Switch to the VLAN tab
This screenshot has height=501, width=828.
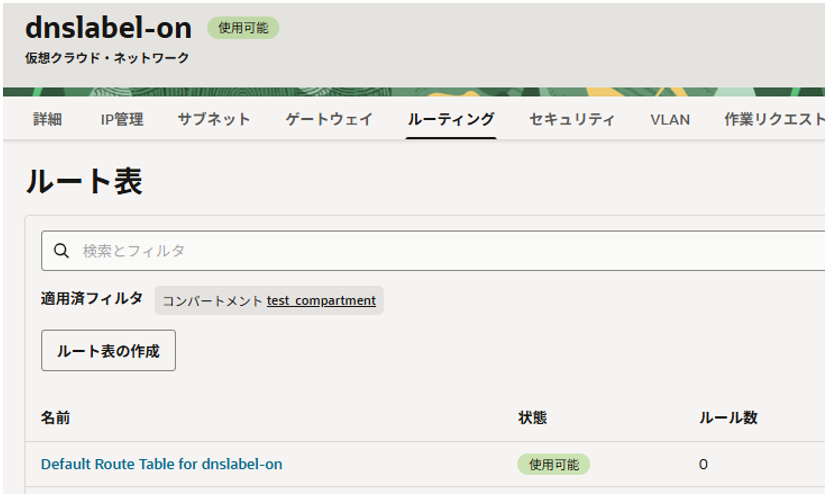tap(670, 119)
